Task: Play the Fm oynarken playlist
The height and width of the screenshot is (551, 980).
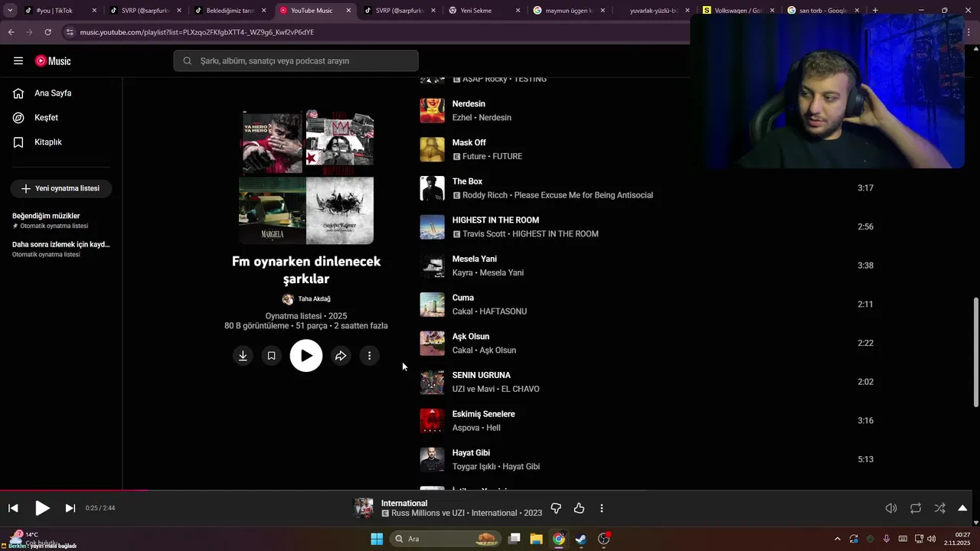Action: pos(306,356)
